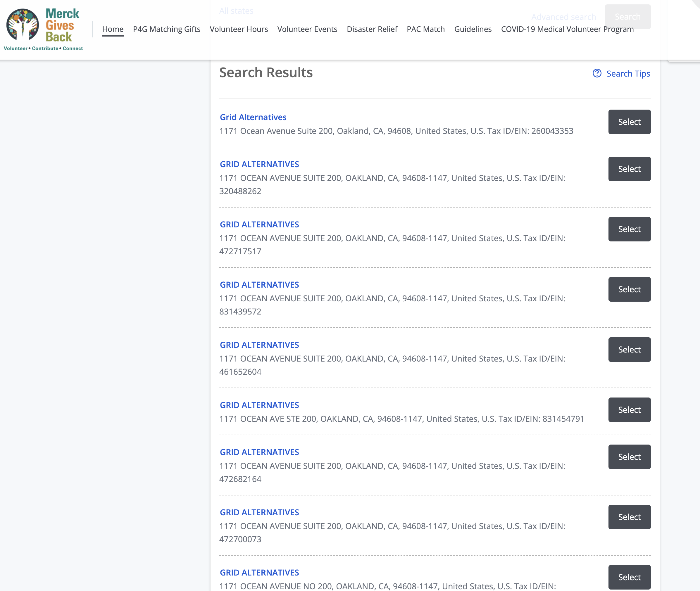Image resolution: width=700 pixels, height=591 pixels.
Task: Select the organization with EIN 831454791
Action: pos(629,410)
